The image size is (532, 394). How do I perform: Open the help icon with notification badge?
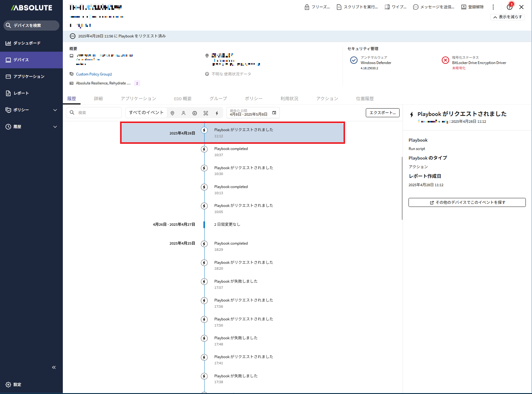tap(509, 7)
